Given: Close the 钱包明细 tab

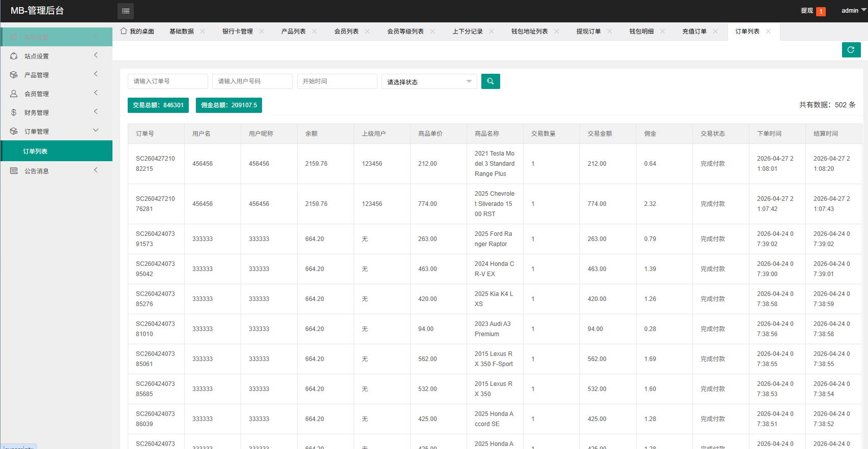Looking at the screenshot, I should pos(662,32).
